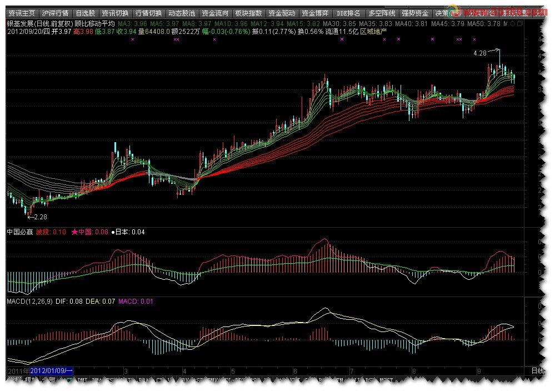The image size is (555, 392).
Task: Click the ●日本: 0.04 value
Action: click(x=128, y=232)
